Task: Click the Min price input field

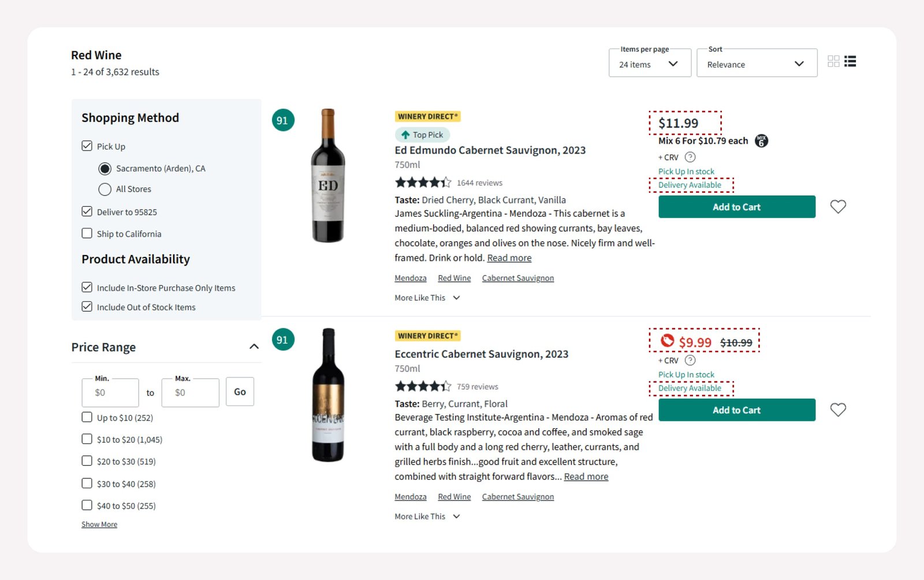Action: click(x=110, y=392)
